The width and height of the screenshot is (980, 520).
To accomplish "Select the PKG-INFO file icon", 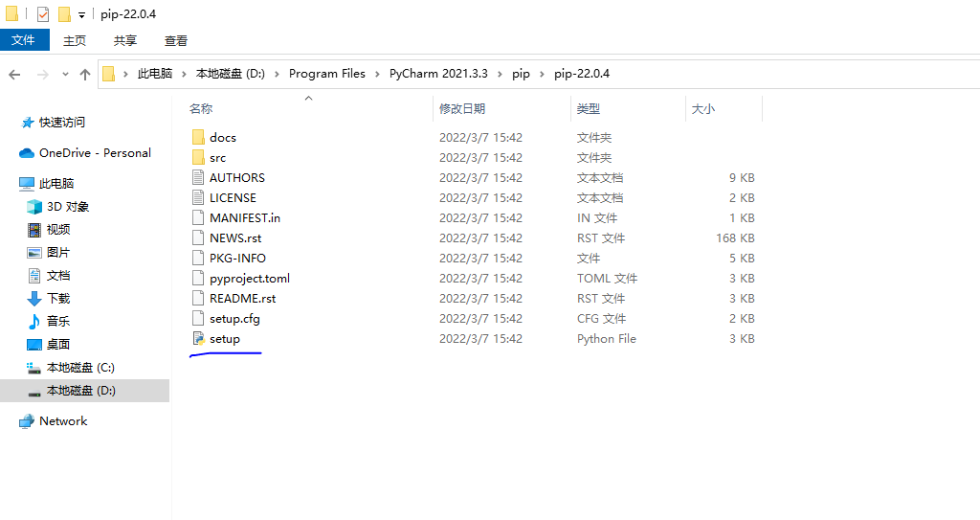I will click(198, 258).
